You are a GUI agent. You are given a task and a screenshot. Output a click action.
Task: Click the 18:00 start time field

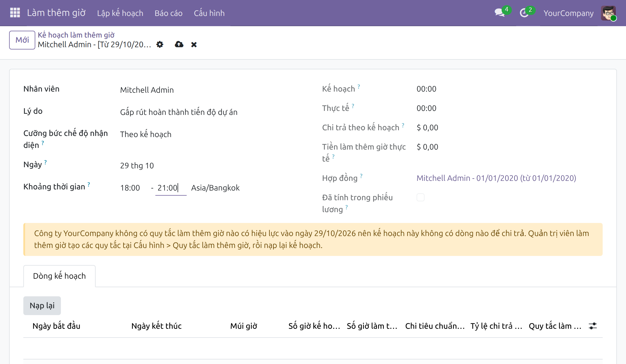click(134, 188)
